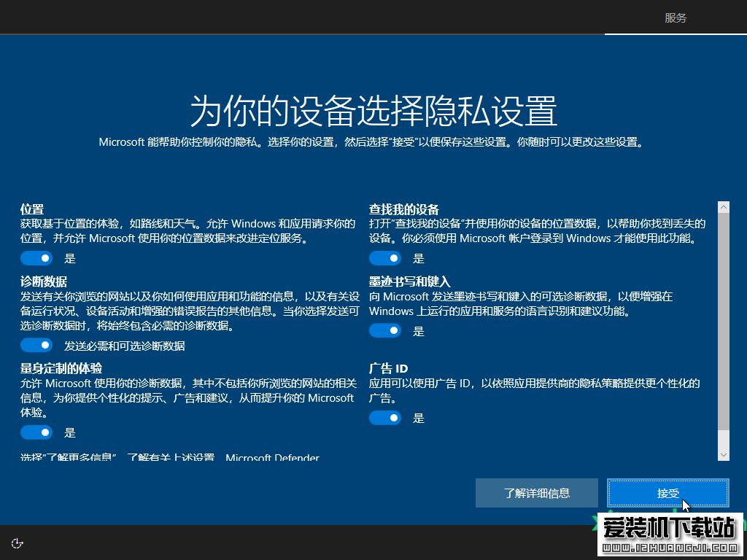Toggle the 诊断数据 diagnostic data switch

pos(36,345)
